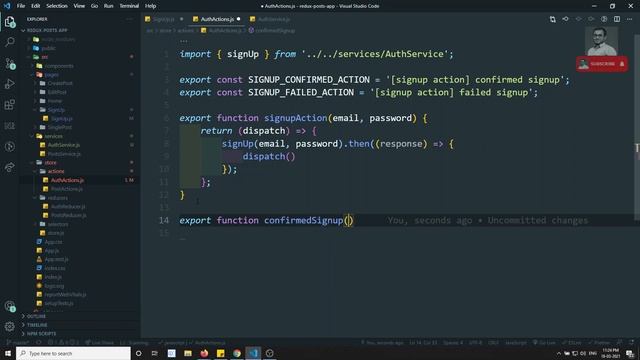640x360 pixels.
Task: Switch to the AuthService.js editor tab
Action: coord(273,19)
